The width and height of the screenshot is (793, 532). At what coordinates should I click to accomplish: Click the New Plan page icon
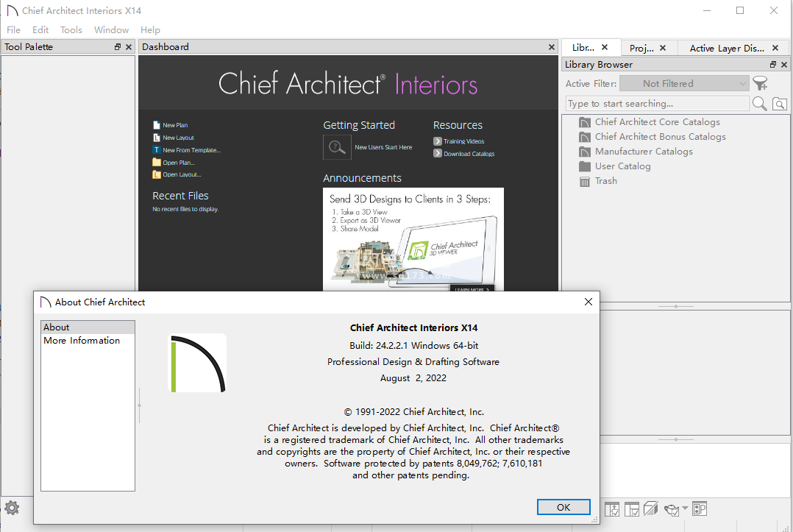point(156,125)
